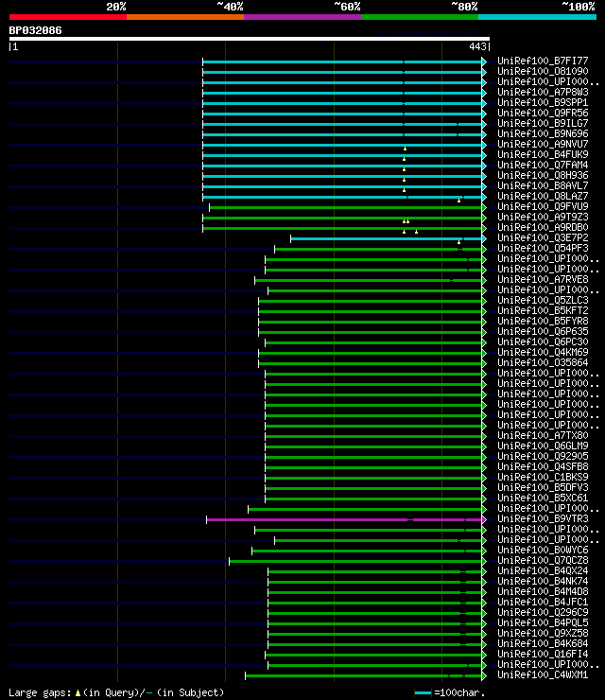The height and width of the screenshot is (700, 605).
Task: Select the UniRef100_Q4SFB8 label
Action: 543,466
